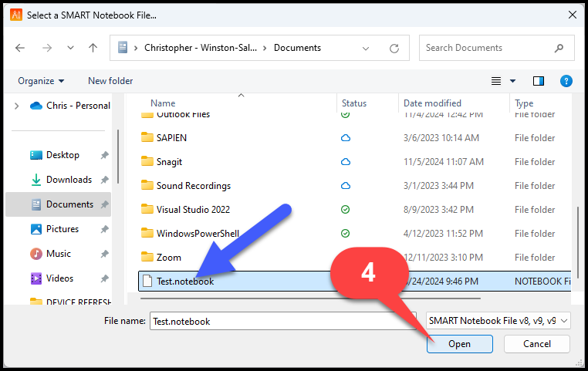Click cloud status icon for Sound Recordings

click(346, 186)
